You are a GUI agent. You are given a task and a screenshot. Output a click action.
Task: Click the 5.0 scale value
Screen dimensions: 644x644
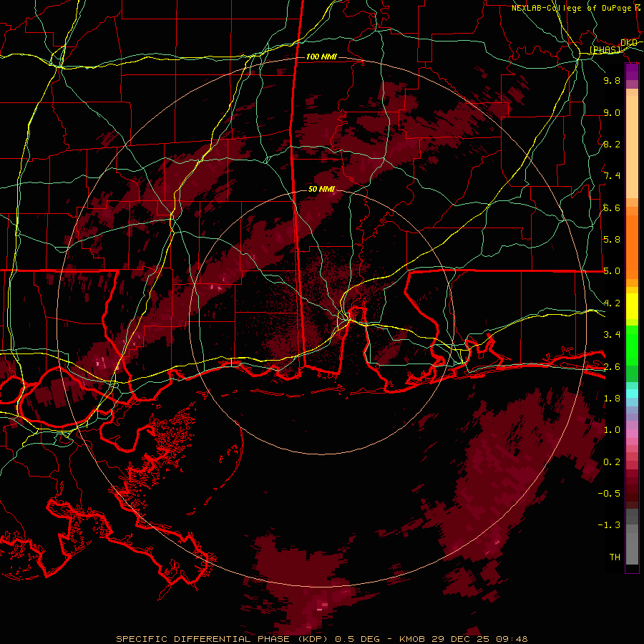click(612, 271)
